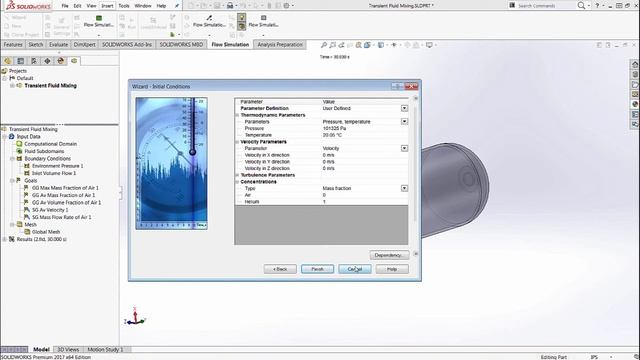Click the task pane home icon
This screenshot has height=360, width=640.
click(635, 64)
